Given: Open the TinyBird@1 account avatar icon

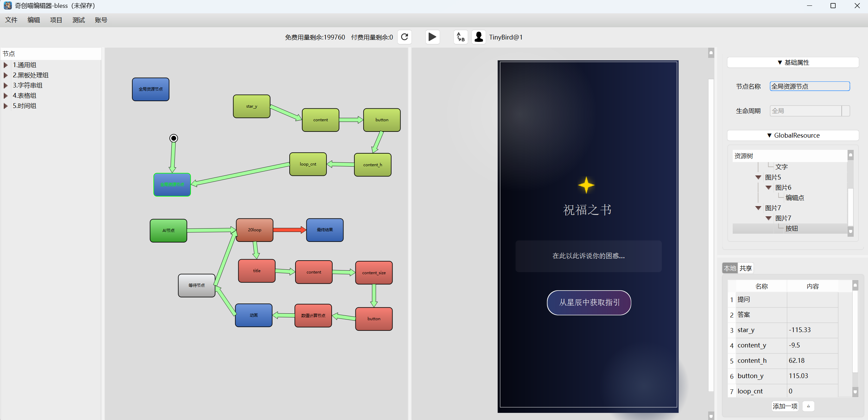Looking at the screenshot, I should 478,37.
